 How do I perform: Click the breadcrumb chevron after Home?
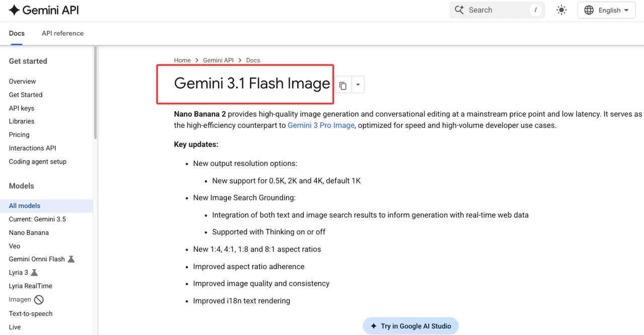197,60
